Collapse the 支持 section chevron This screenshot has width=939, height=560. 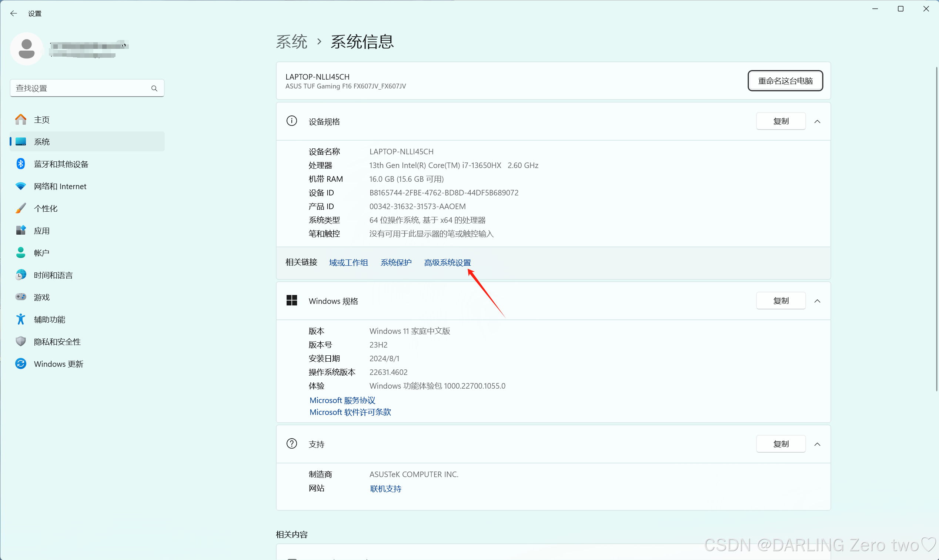point(817,444)
